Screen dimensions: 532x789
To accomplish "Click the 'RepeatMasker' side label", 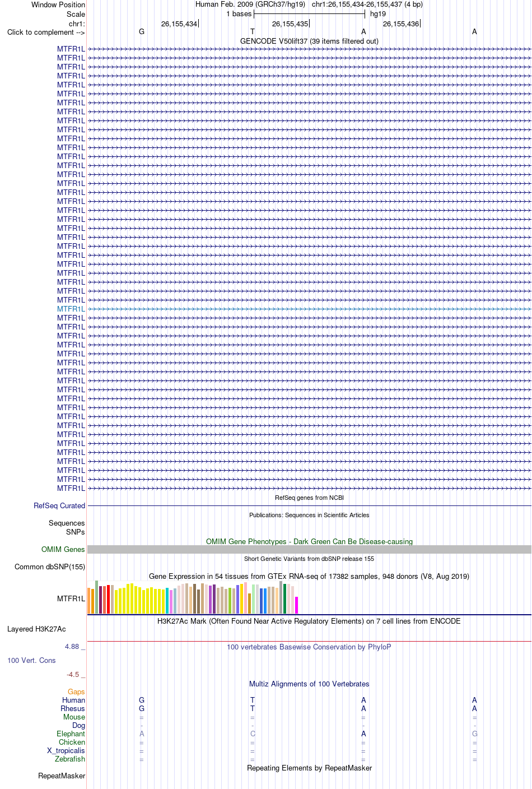I will 62,776.
